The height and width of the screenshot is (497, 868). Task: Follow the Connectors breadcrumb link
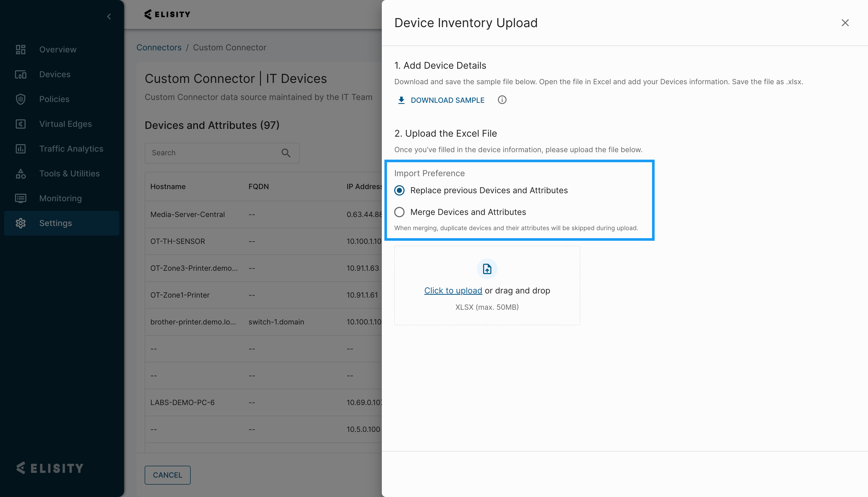point(159,48)
